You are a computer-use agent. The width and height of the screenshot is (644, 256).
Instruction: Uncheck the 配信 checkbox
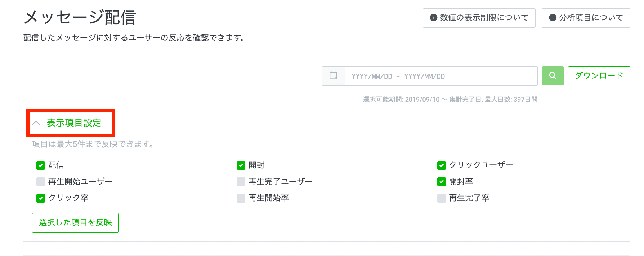coord(41,165)
